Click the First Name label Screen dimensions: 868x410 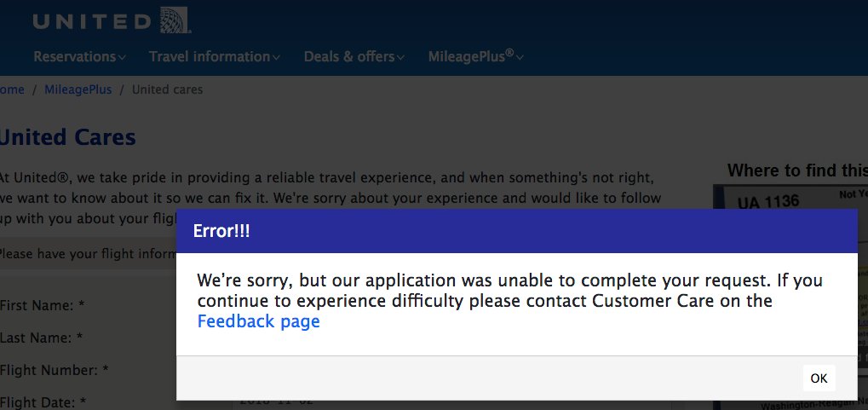point(42,305)
